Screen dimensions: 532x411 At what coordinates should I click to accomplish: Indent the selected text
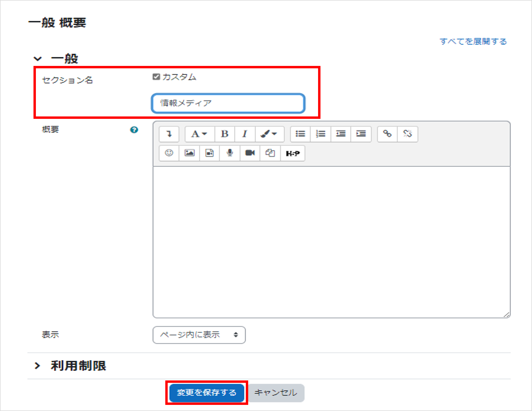point(361,134)
